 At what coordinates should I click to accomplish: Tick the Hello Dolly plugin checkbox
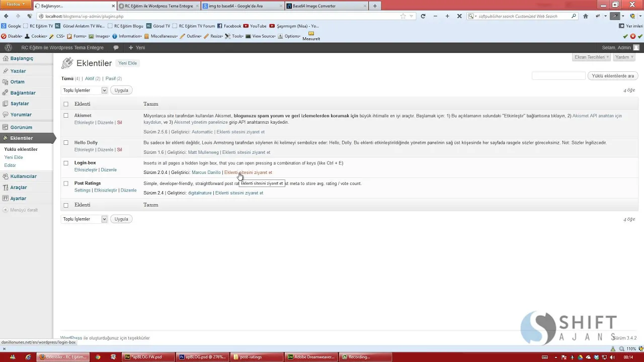tap(66, 142)
